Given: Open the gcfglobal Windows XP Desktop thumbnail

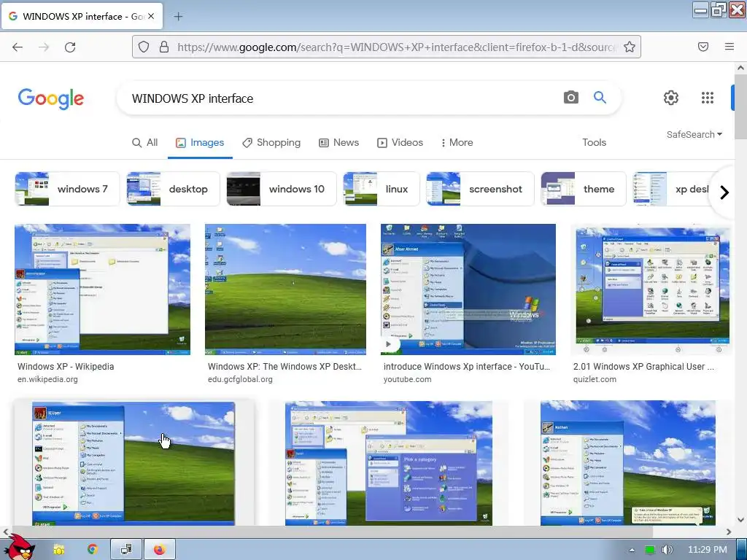Looking at the screenshot, I should pos(285,289).
